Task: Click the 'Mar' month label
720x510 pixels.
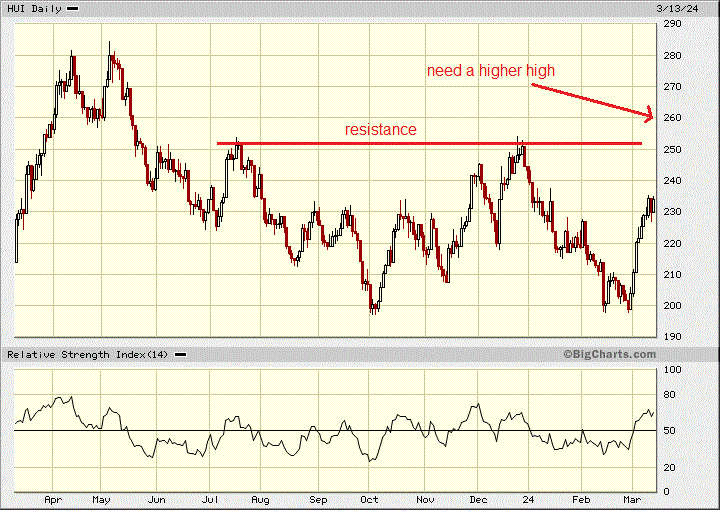Action: [632, 500]
